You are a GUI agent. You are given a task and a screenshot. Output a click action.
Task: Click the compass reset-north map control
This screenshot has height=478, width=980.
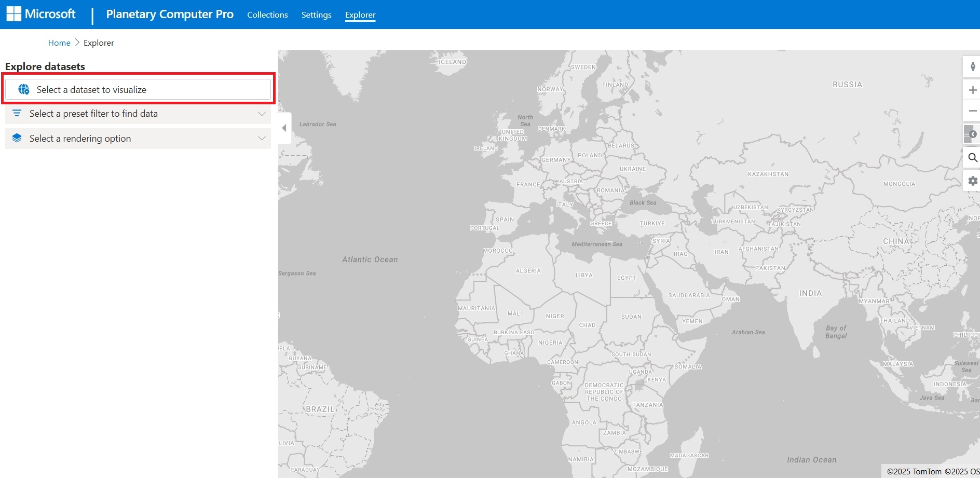click(x=972, y=66)
